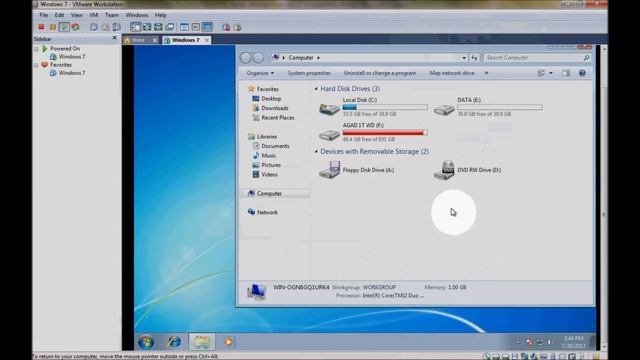This screenshot has width=640, height=360.
Task: Click Map network drive
Action: point(452,73)
